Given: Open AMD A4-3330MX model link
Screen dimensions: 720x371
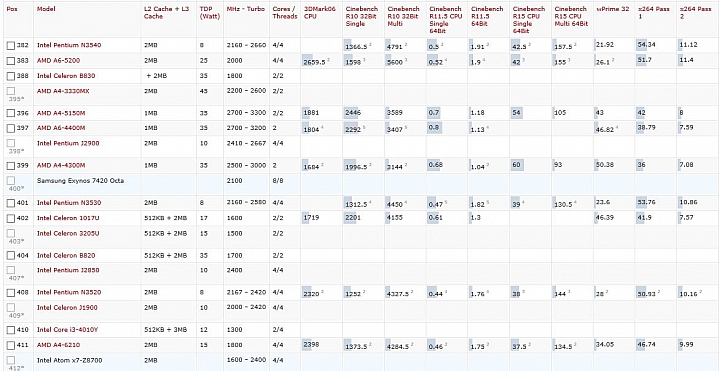Looking at the screenshot, I should click(x=63, y=91).
